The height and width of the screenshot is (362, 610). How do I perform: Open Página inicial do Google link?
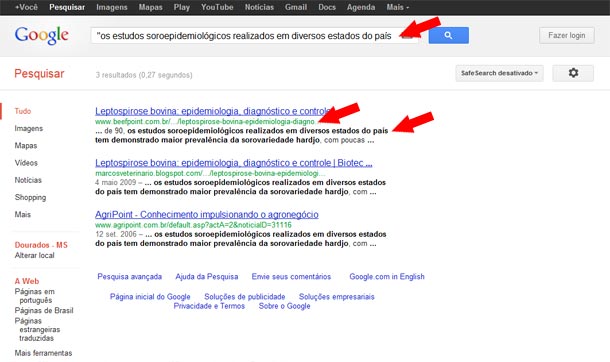[x=150, y=297]
